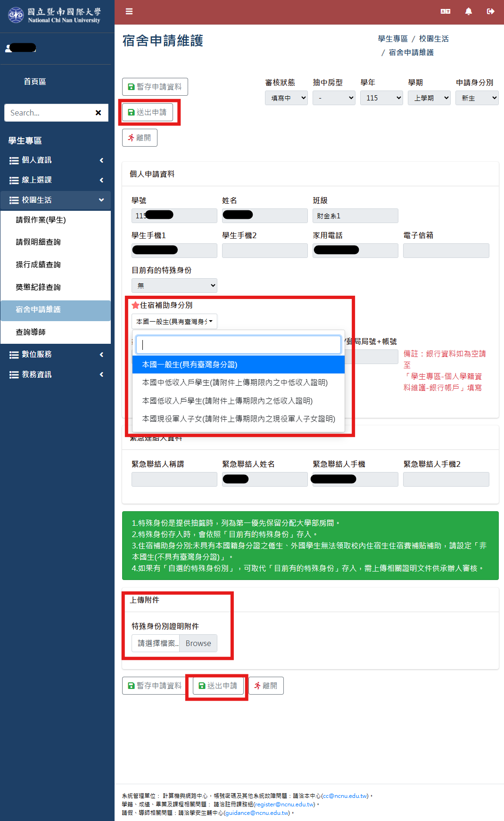The image size is (504, 821).
Task: Toggle the 住宿補助身分別 dropdown button
Action: click(174, 322)
